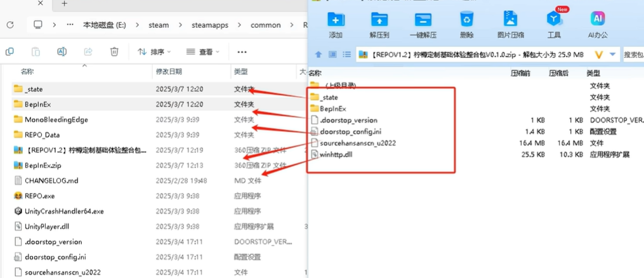Click the Explorer trash delete icon
This screenshot has width=644, height=278.
(x=114, y=51)
